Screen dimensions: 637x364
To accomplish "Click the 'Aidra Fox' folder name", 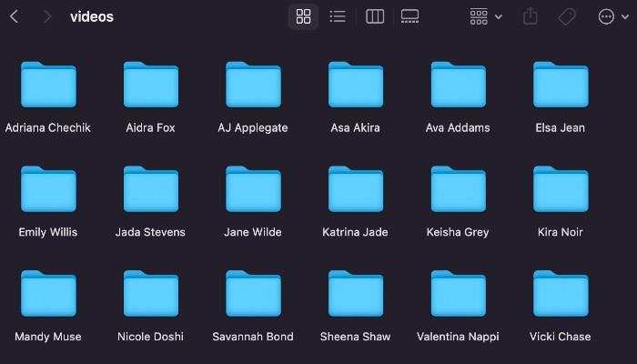I will click(x=150, y=127).
